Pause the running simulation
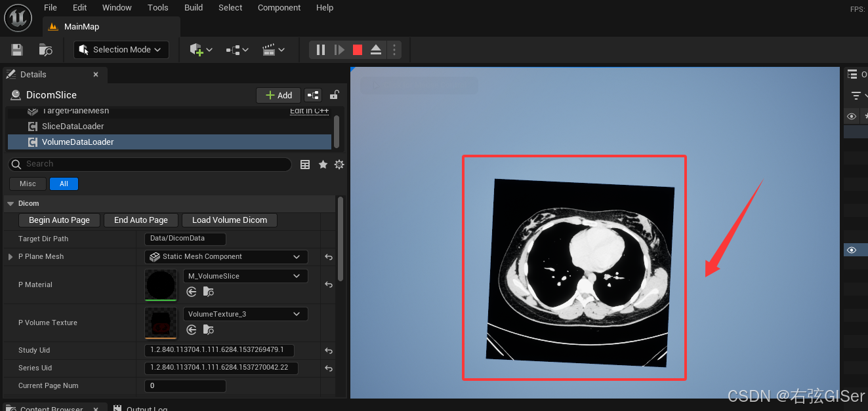This screenshot has width=868, height=411. point(321,50)
